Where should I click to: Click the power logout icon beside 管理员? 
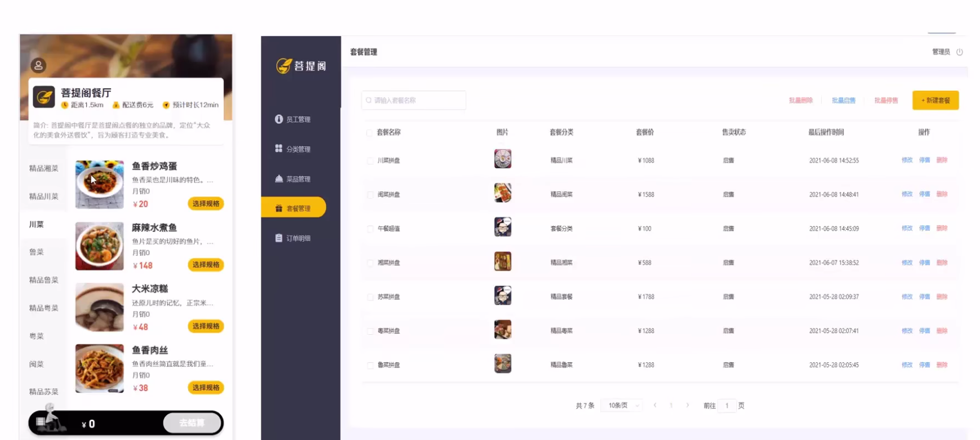(960, 52)
